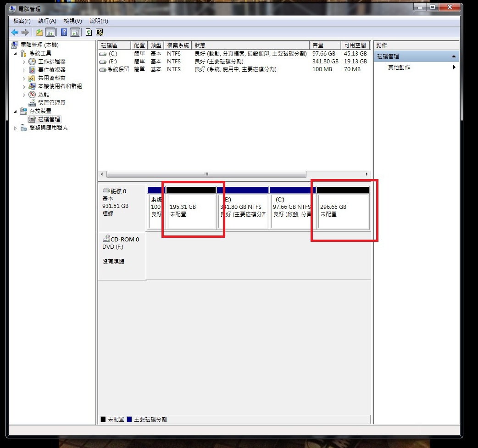The image size is (478, 448).
Task: Click the 341.80 GB capacity cell
Action: click(x=325, y=62)
